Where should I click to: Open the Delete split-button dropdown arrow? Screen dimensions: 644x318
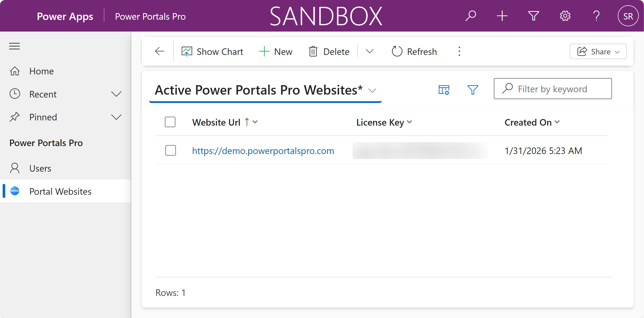(369, 51)
